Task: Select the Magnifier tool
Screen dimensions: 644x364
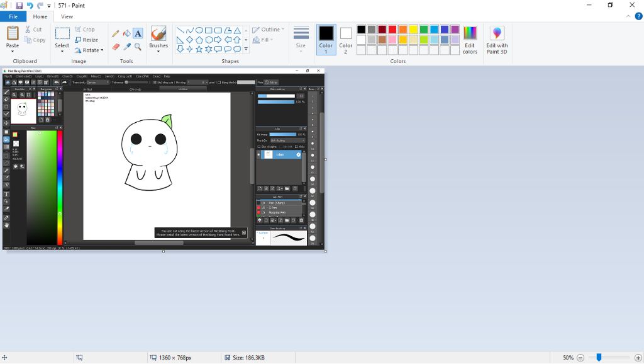Action: click(x=138, y=47)
